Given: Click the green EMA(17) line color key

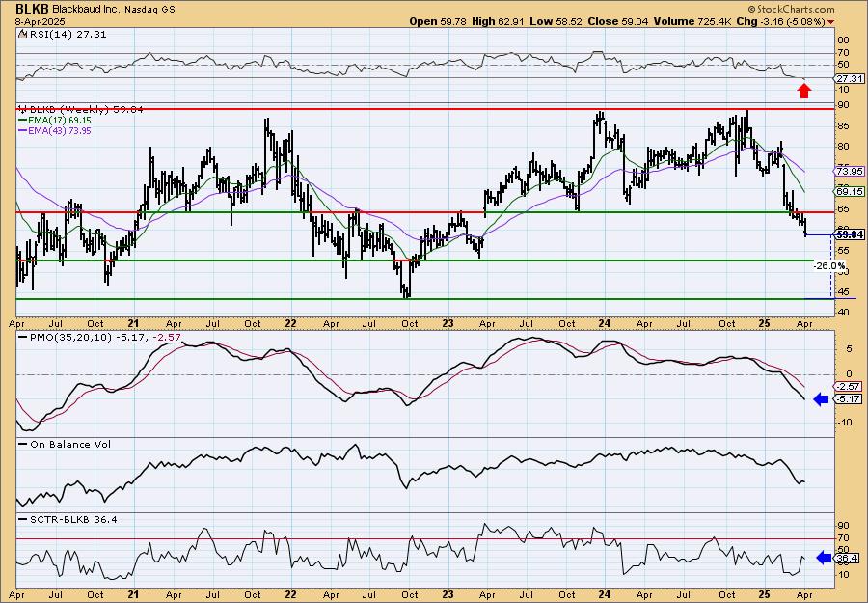Looking at the screenshot, I should 23,121.
